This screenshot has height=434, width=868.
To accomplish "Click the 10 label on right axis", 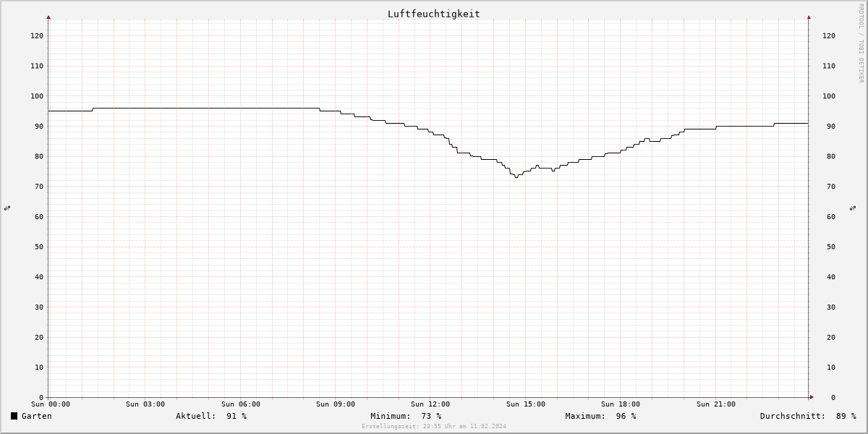I will [831, 367].
